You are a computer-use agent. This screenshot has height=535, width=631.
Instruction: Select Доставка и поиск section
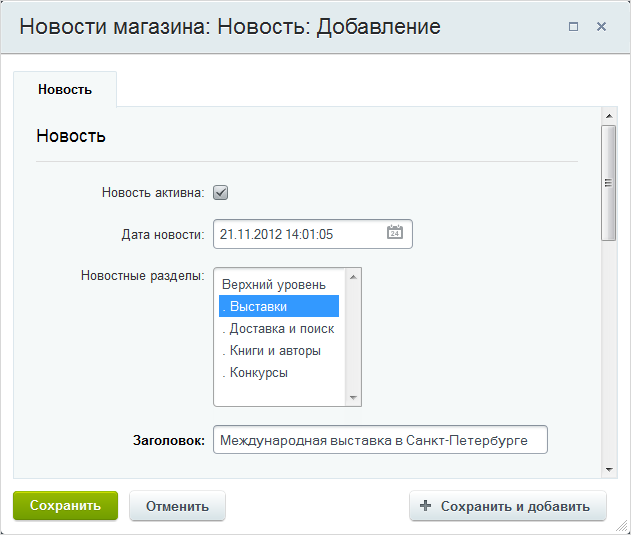(x=279, y=328)
